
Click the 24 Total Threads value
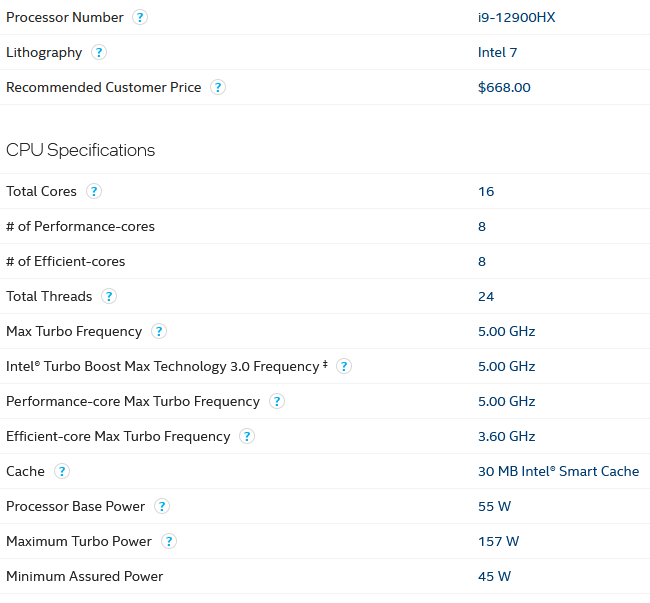tap(486, 297)
